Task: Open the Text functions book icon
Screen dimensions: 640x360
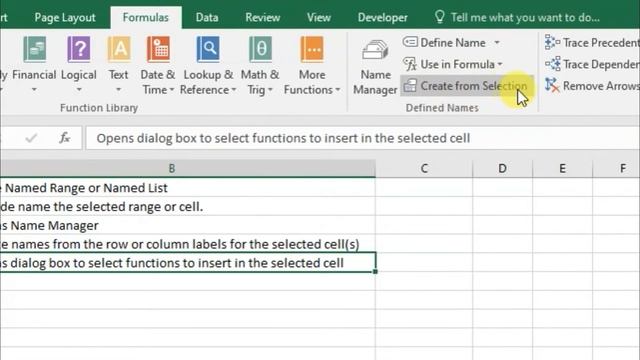Action: (119, 49)
